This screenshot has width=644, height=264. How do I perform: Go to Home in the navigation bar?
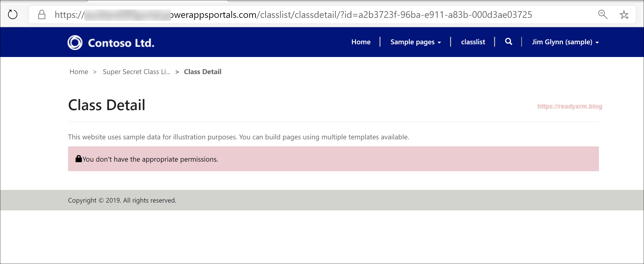(x=361, y=42)
